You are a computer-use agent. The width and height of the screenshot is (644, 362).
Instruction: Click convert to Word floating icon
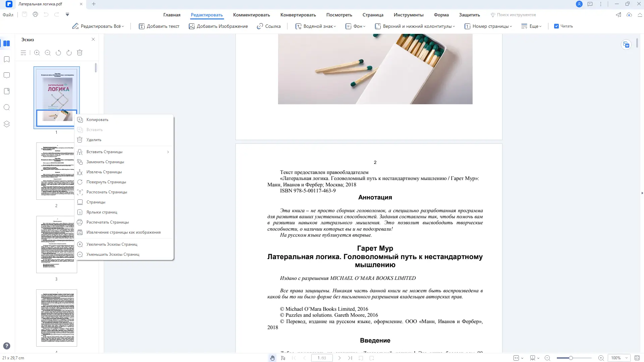coord(626,45)
